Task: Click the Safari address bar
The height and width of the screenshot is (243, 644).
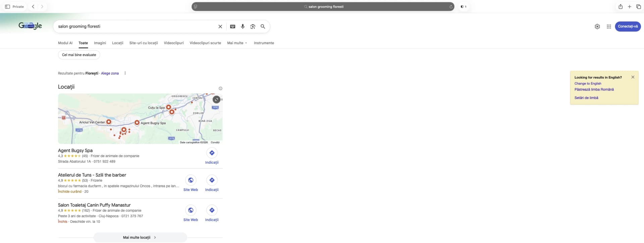Action: [x=323, y=7]
